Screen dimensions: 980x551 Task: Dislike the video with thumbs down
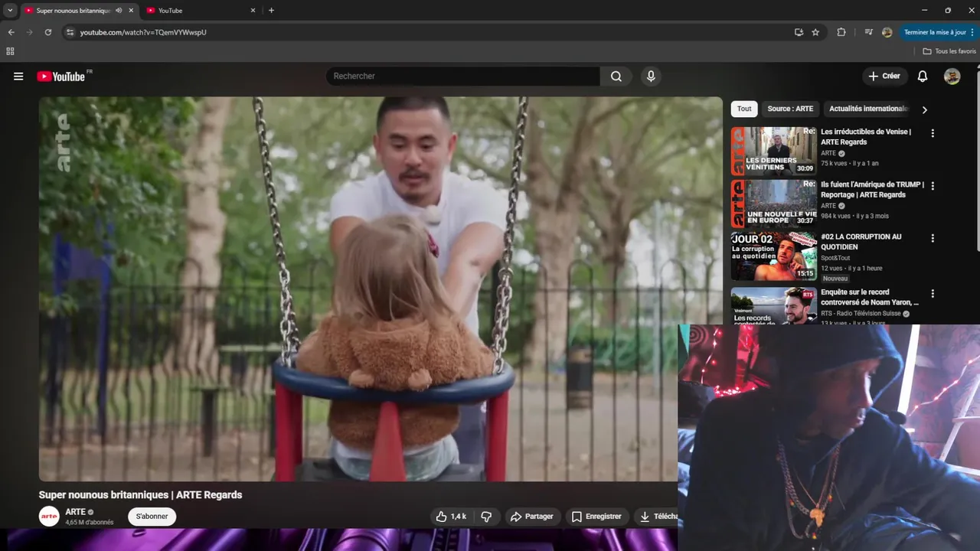tap(486, 517)
